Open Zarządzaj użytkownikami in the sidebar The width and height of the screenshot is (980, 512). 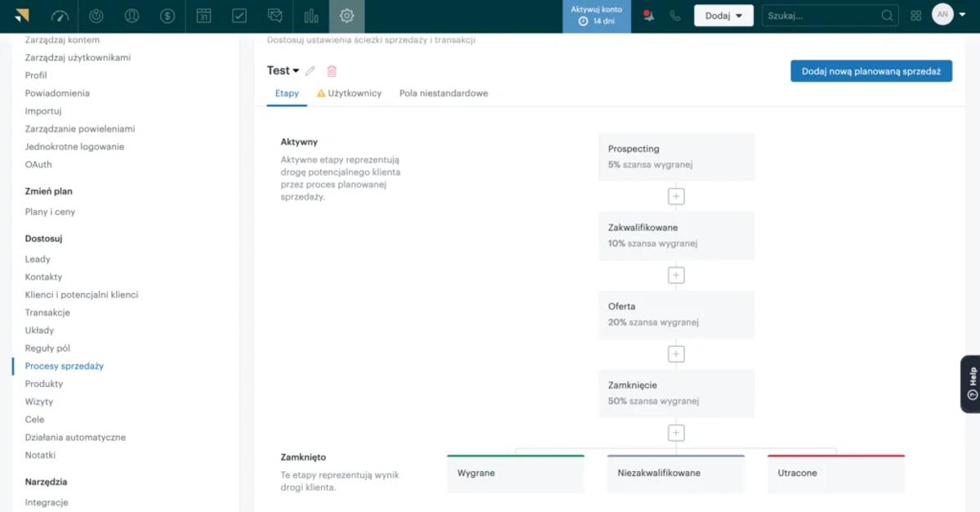[x=78, y=58]
